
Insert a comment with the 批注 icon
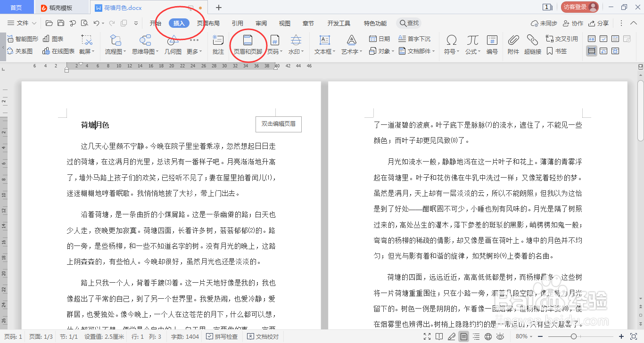click(x=217, y=45)
